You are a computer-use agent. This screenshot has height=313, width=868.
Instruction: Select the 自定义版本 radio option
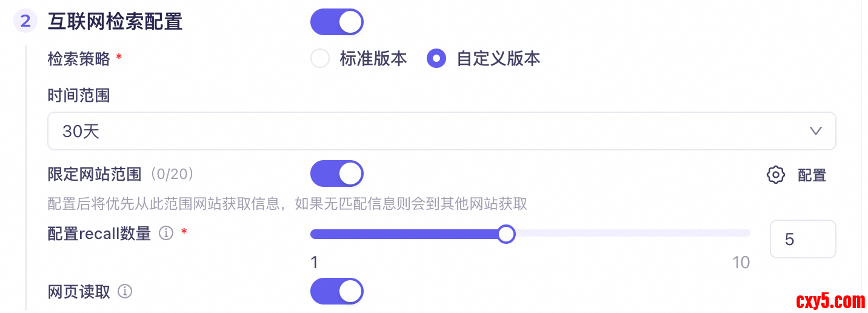436,59
